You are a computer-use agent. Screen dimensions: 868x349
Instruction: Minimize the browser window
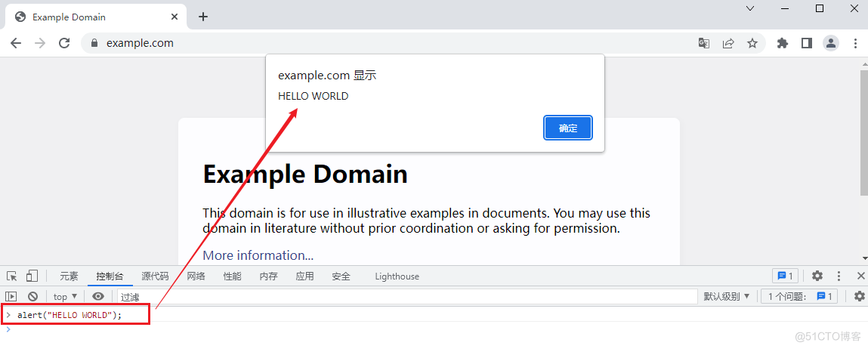[x=786, y=8]
